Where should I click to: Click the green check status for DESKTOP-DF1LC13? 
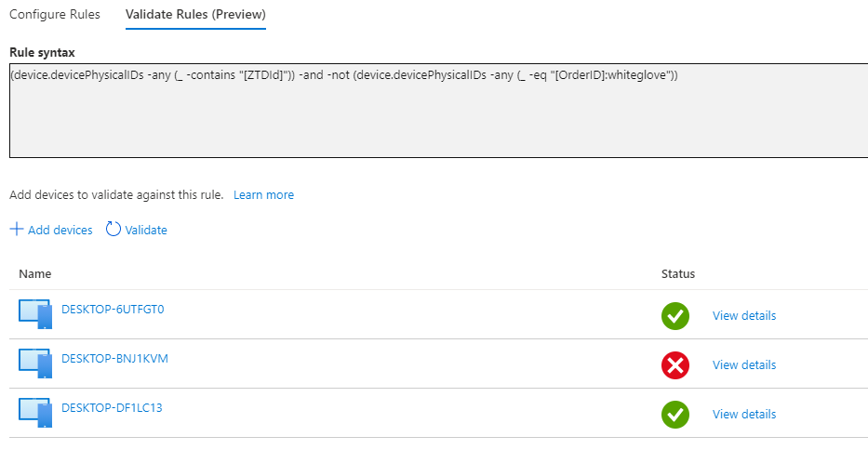[x=674, y=415]
